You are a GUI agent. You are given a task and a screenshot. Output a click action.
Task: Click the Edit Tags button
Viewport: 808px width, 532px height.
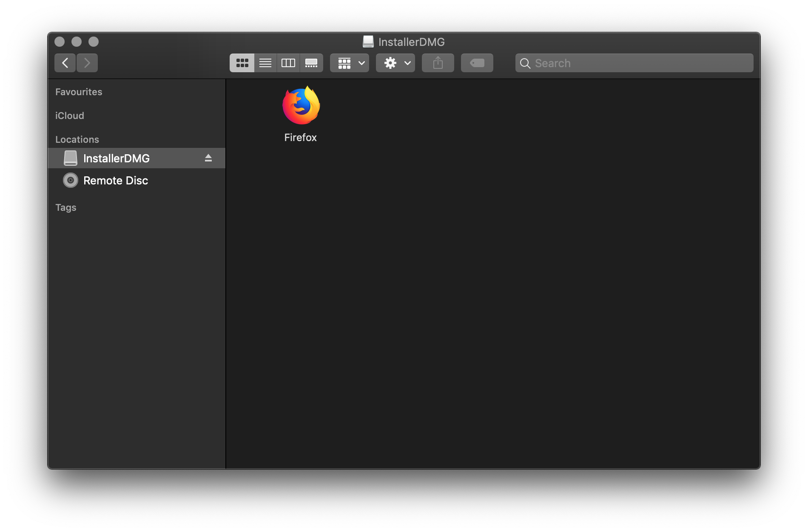click(477, 63)
